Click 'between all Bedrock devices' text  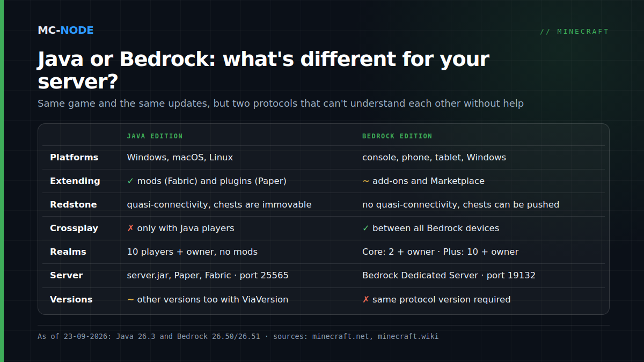pyautogui.click(x=436, y=228)
